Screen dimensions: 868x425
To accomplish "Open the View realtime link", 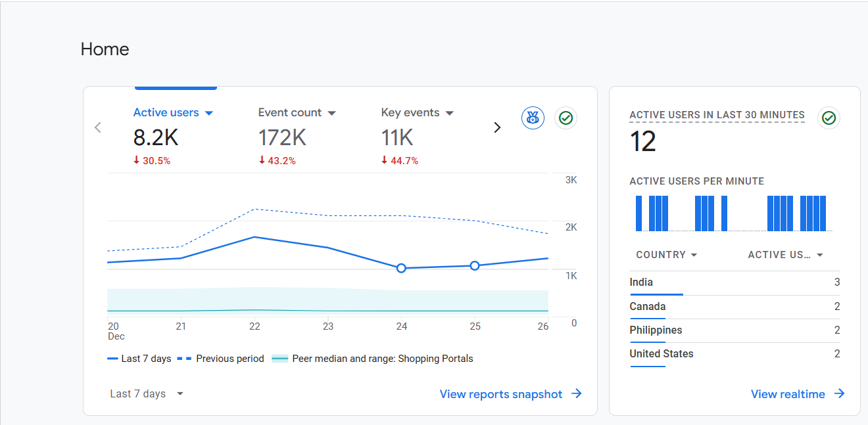I will tap(788, 394).
